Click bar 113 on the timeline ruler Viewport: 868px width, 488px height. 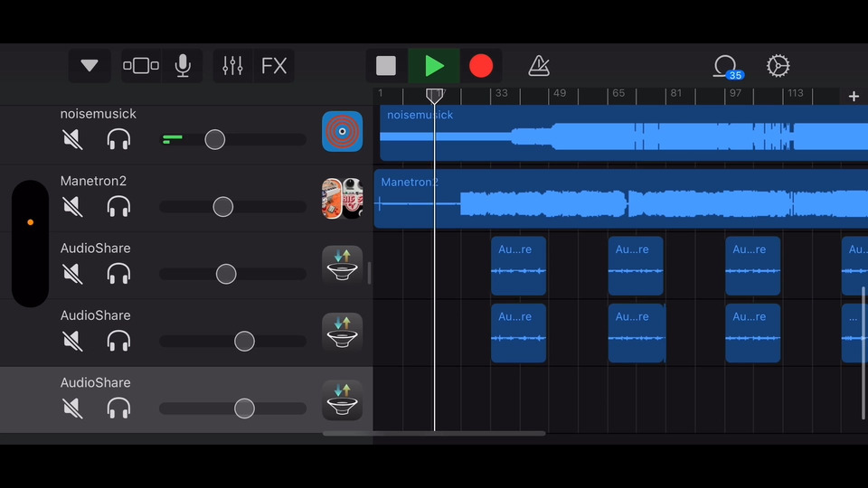[x=796, y=93]
